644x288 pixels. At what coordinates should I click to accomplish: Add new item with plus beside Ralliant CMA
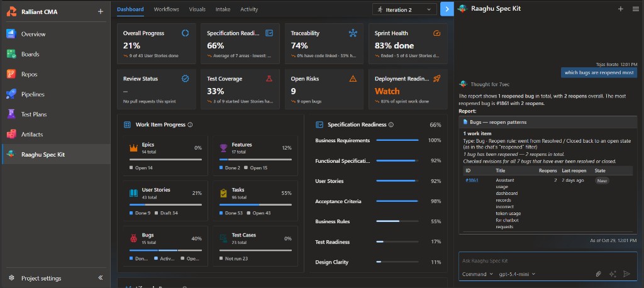click(100, 12)
